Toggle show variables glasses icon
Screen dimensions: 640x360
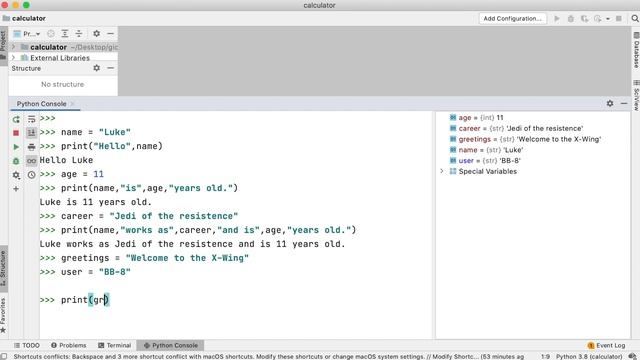tap(31, 161)
